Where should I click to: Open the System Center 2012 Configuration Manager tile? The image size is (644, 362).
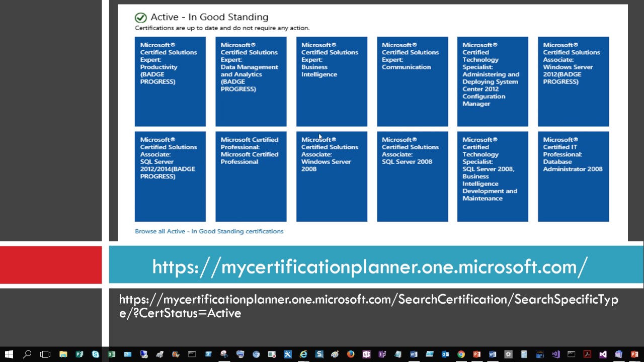[493, 81]
